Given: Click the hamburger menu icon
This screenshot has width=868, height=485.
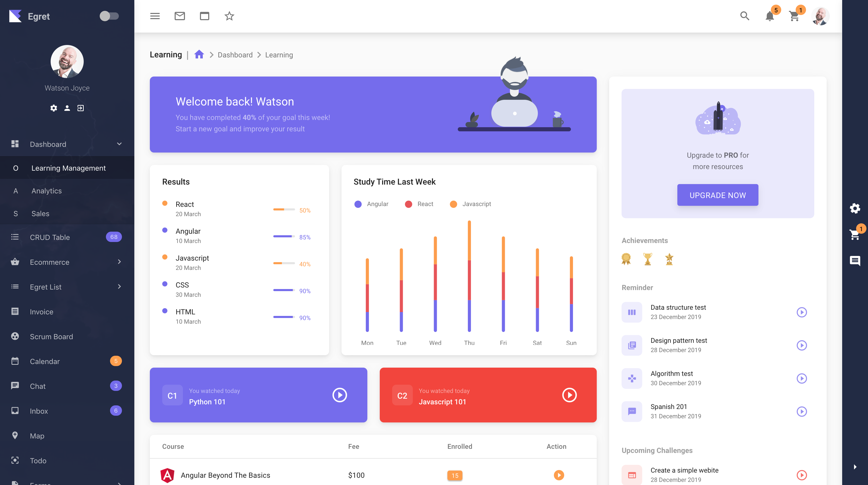Looking at the screenshot, I should [x=154, y=16].
